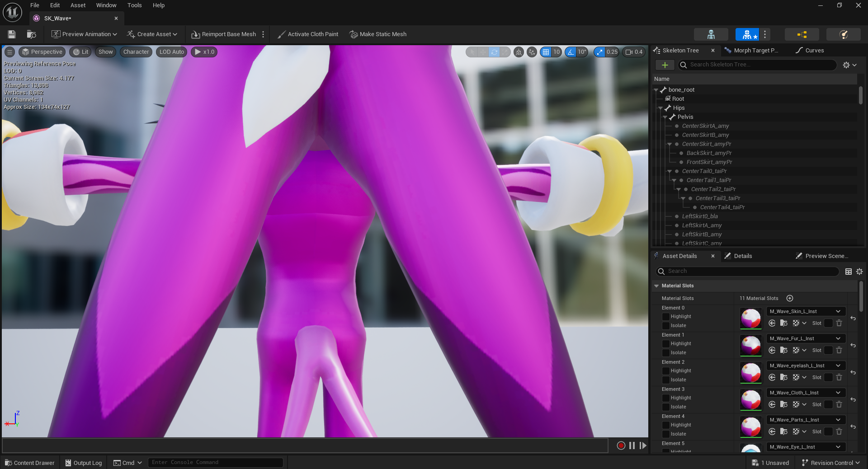The height and width of the screenshot is (469, 868).
Task: Activate Cloth Paint tool
Action: (x=308, y=34)
